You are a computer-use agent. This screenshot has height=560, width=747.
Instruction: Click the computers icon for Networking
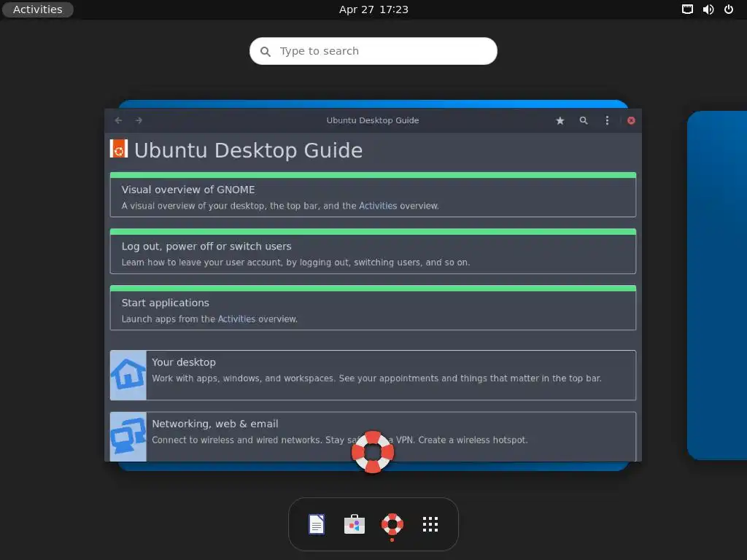[x=128, y=437]
